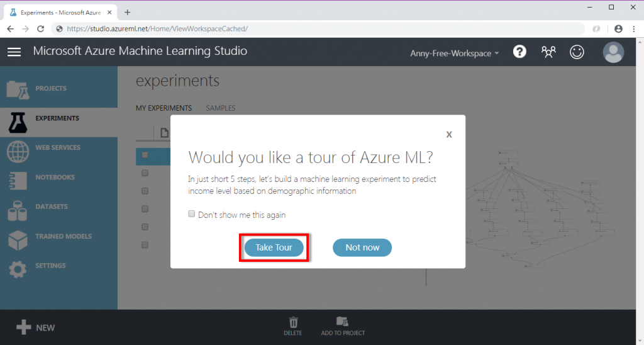This screenshot has width=644, height=345.
Task: Click the Not now button
Action: click(x=362, y=247)
